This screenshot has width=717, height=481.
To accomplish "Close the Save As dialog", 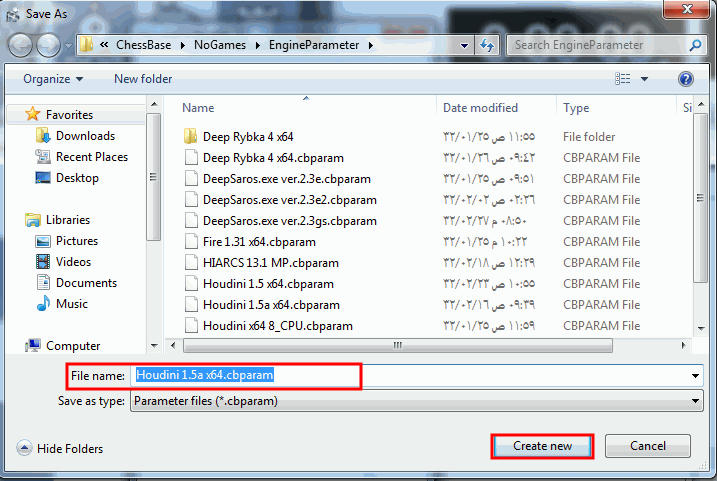I will (x=686, y=9).
